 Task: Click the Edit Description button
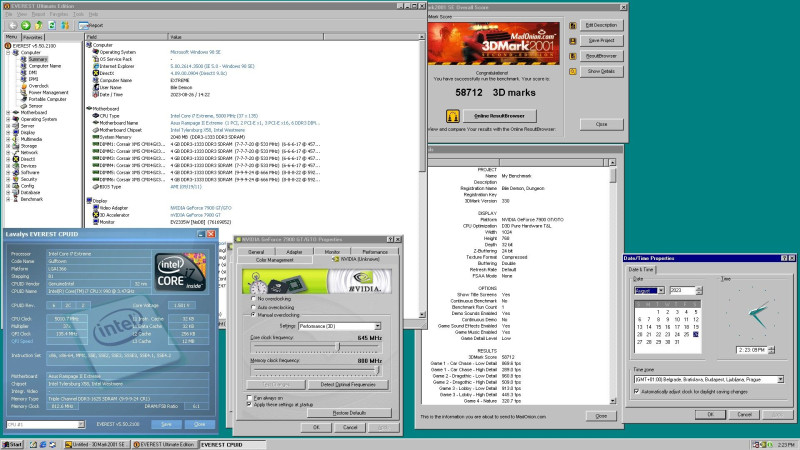point(602,25)
